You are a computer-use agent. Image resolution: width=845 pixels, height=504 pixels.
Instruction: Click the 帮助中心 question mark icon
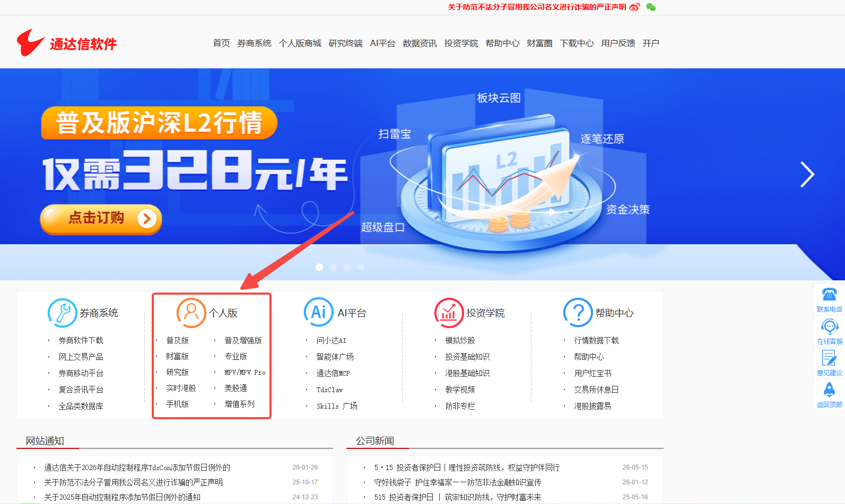pos(578,313)
